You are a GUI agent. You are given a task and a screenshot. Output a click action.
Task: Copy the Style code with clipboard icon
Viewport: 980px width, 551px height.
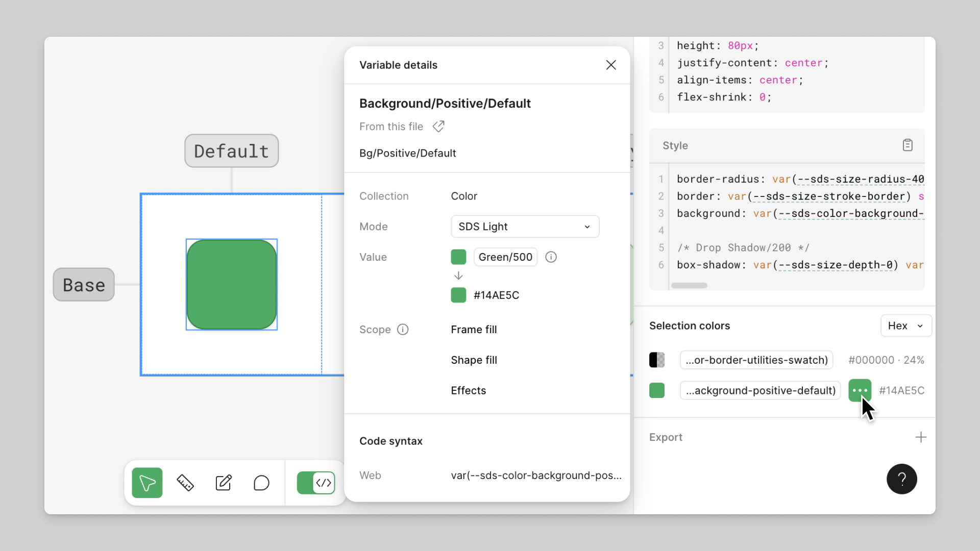point(908,145)
